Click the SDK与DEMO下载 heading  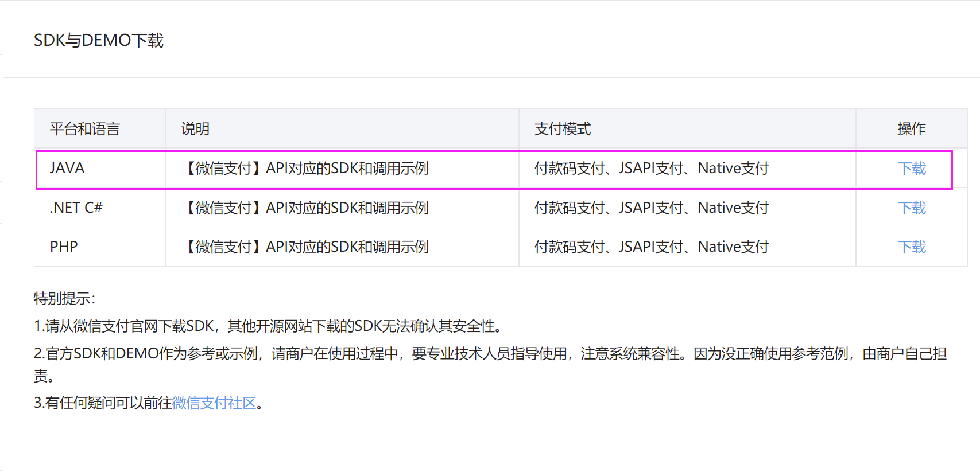point(99,40)
